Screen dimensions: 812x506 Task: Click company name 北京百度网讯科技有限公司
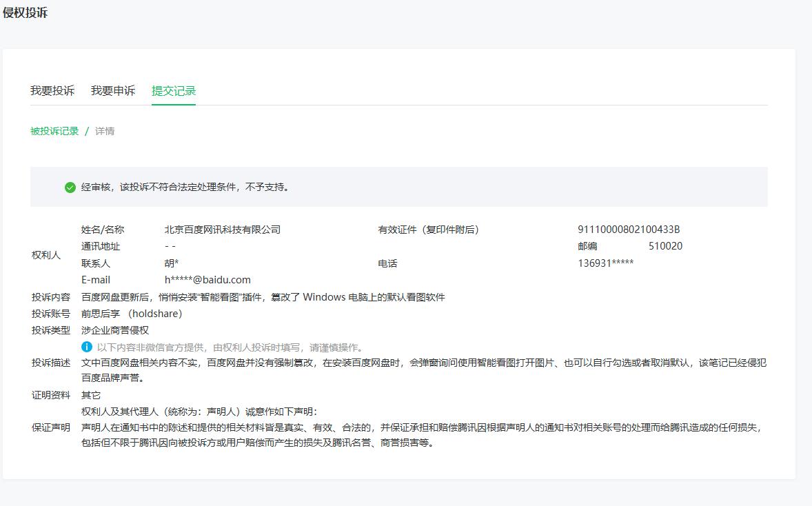click(x=223, y=230)
